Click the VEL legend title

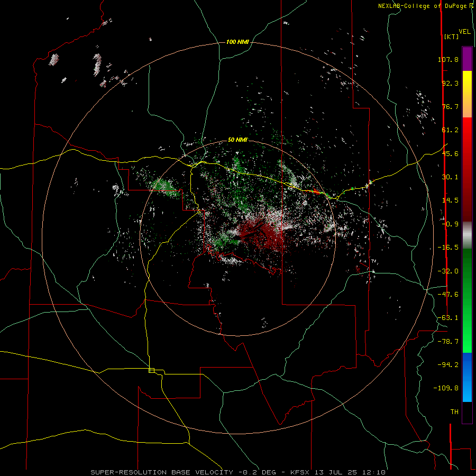click(x=464, y=32)
